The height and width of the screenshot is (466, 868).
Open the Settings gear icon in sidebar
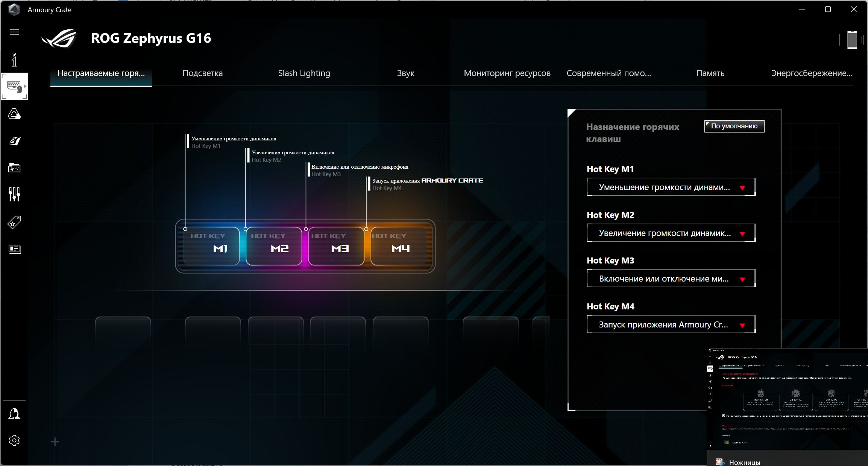coord(14,440)
